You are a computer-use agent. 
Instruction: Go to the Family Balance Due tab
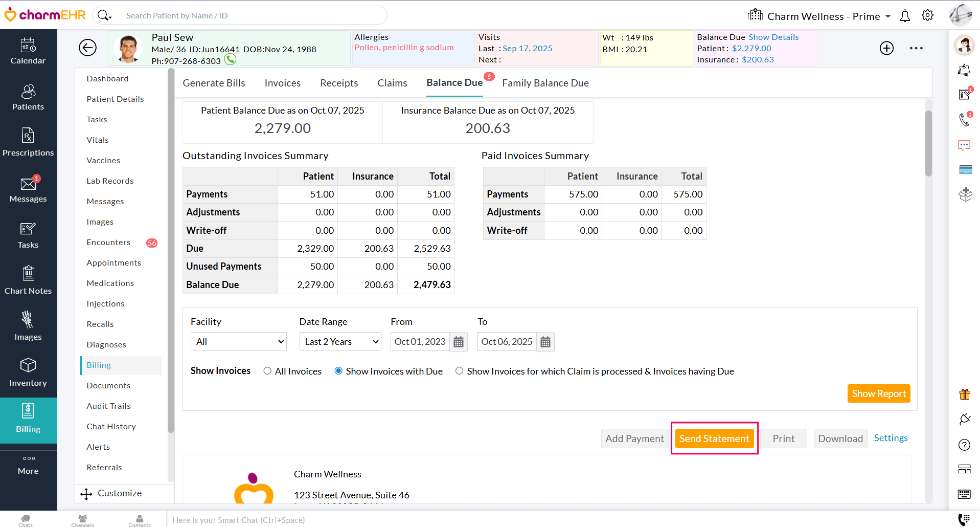[545, 83]
